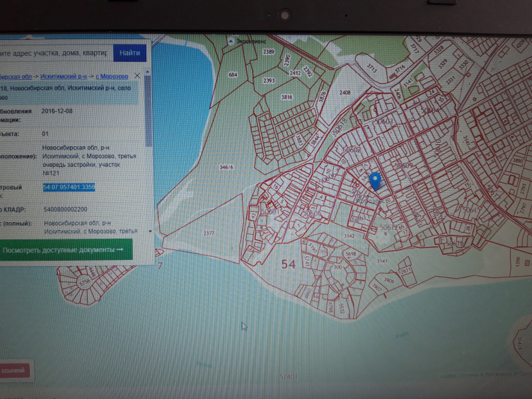Select parcel 2408 on the map
The image size is (532, 399).
coord(344,92)
